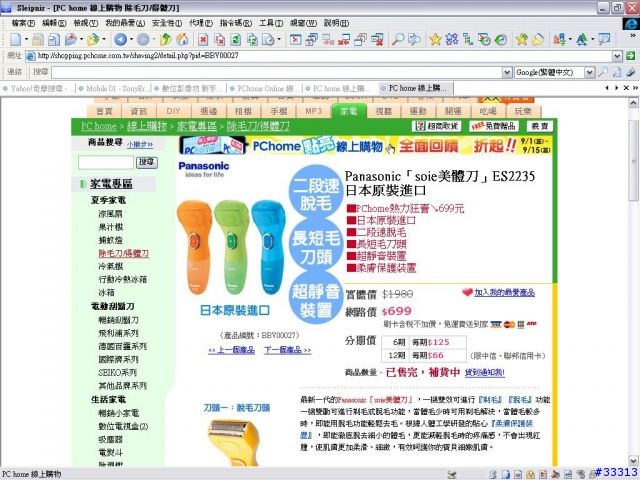Viewport: 640px width, 480px height.
Task: Open Forward history dropdown arrow
Action: [154, 39]
